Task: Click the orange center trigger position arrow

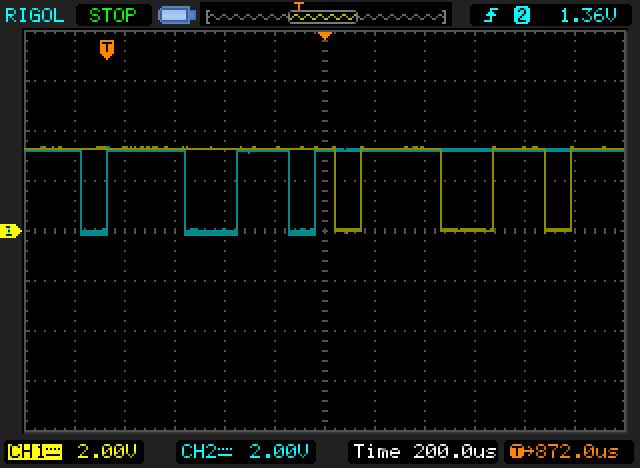Action: 325,36
